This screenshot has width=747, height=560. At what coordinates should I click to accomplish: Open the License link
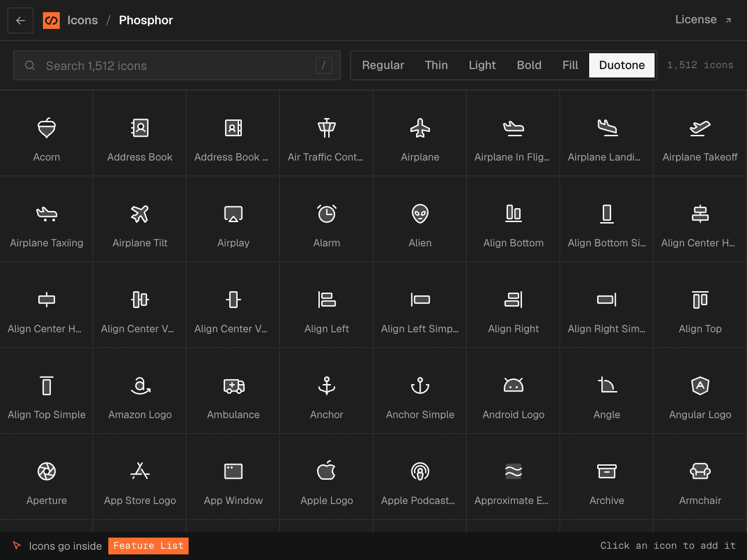[703, 20]
